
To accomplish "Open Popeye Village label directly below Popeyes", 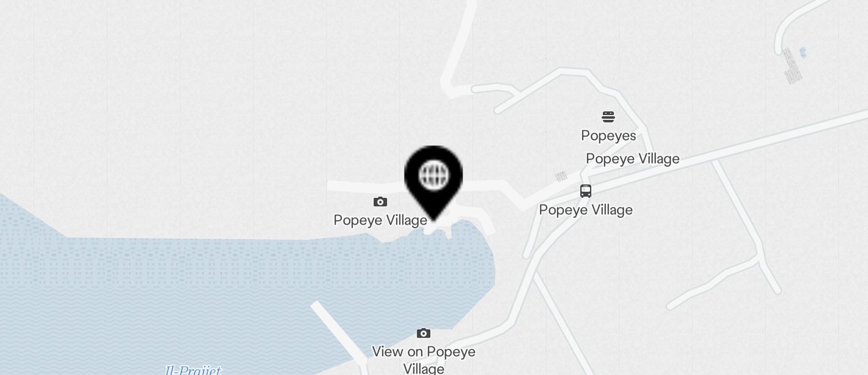I will click(x=633, y=159).
